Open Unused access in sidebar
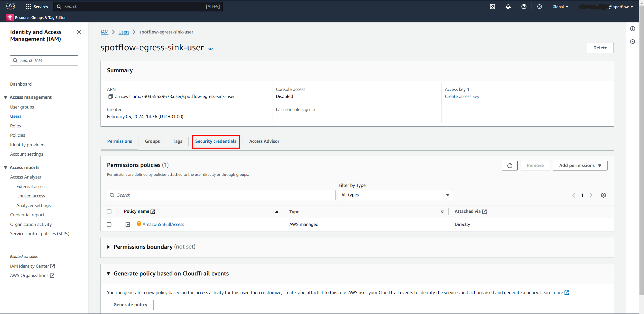The height and width of the screenshot is (314, 644). tap(31, 196)
